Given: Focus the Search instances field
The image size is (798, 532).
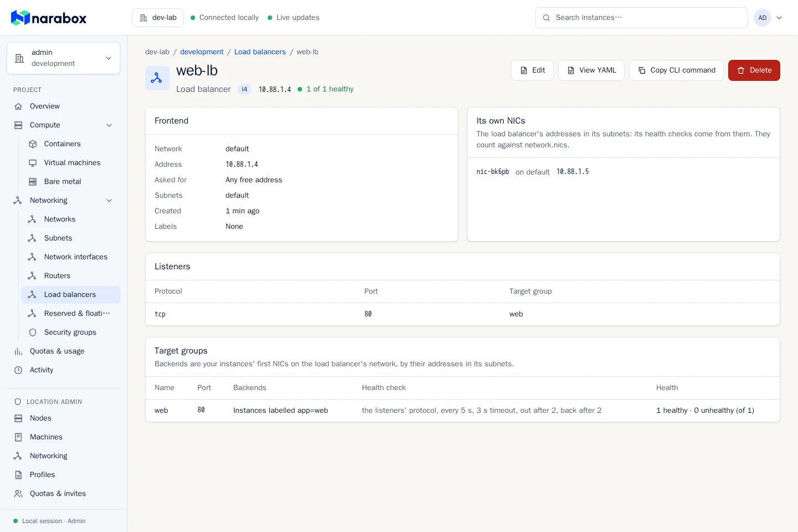Looking at the screenshot, I should pyautogui.click(x=642, y=18).
